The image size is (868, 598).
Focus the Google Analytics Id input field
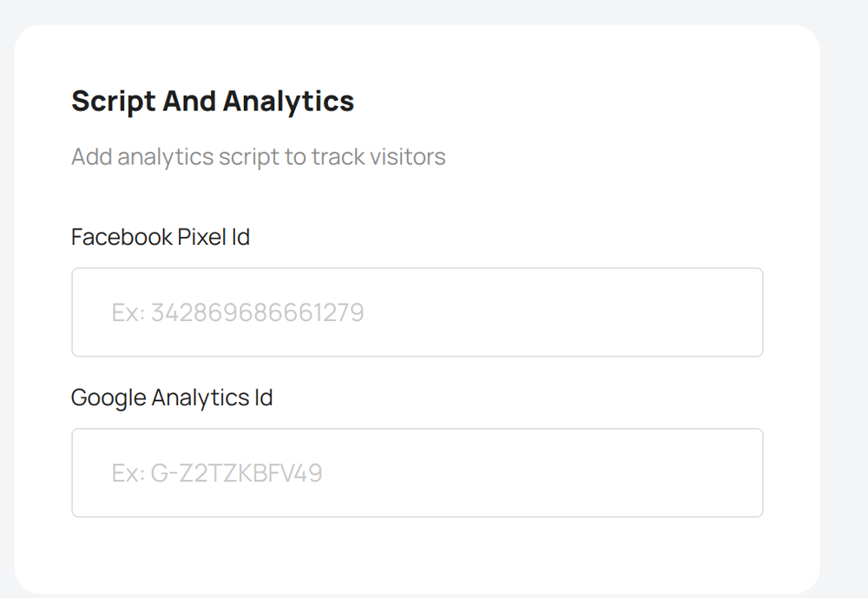tap(417, 473)
